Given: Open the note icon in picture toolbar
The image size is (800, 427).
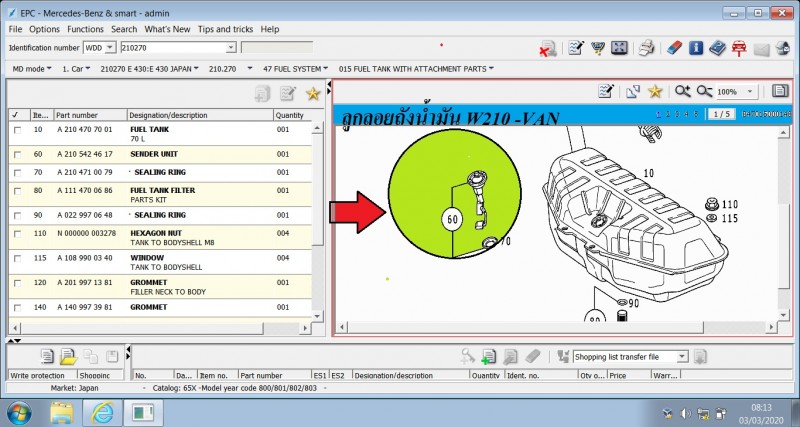Looking at the screenshot, I should [606, 91].
